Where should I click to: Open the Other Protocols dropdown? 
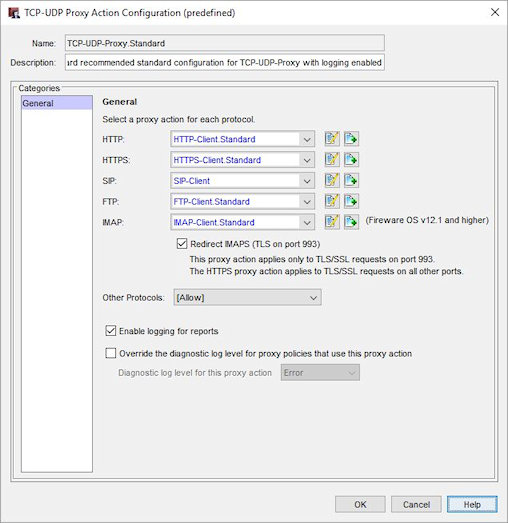coord(247,297)
